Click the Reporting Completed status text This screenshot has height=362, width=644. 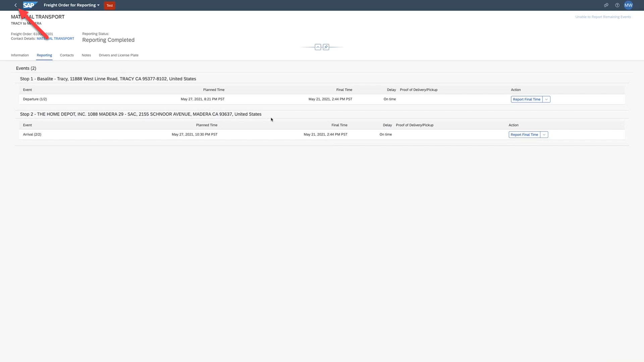(108, 40)
